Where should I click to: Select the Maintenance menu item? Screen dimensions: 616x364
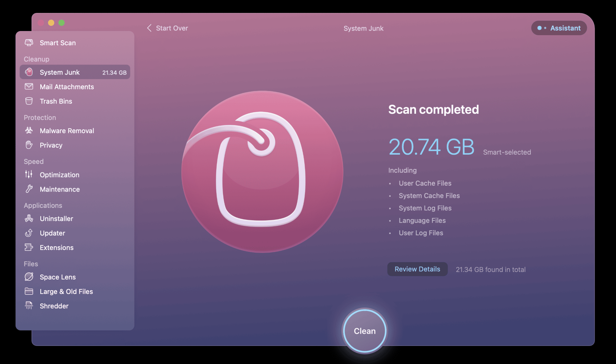pyautogui.click(x=59, y=189)
